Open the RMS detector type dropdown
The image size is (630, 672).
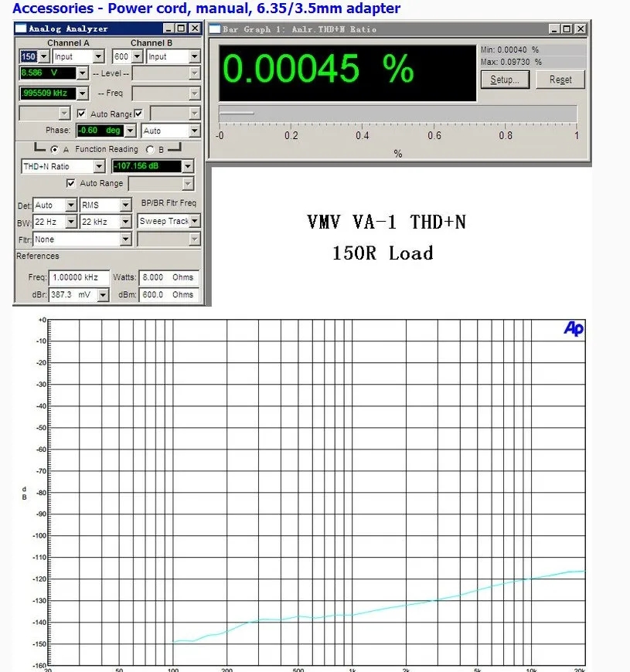tap(125, 205)
